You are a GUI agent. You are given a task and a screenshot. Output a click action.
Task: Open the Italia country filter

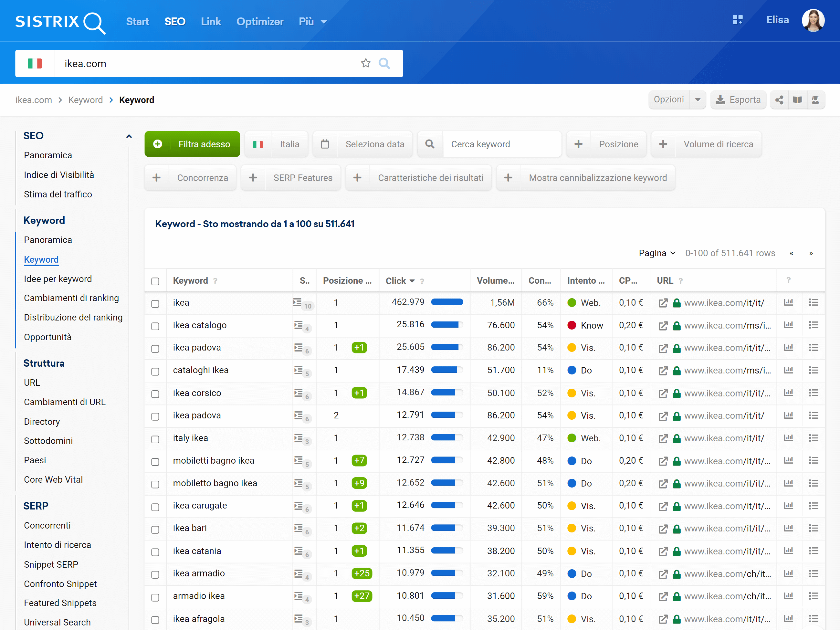[277, 144]
